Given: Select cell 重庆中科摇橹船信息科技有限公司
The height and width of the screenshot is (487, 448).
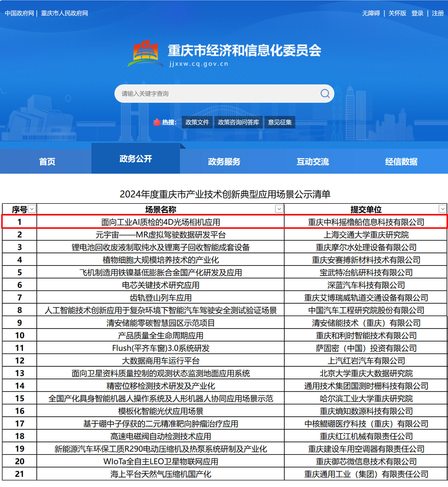Looking at the screenshot, I should (x=366, y=222).
